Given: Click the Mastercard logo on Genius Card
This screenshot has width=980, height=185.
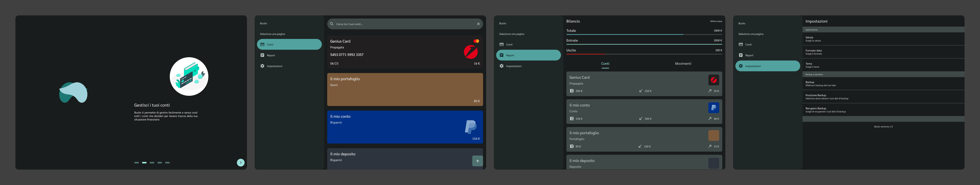Looking at the screenshot, I should point(477,41).
